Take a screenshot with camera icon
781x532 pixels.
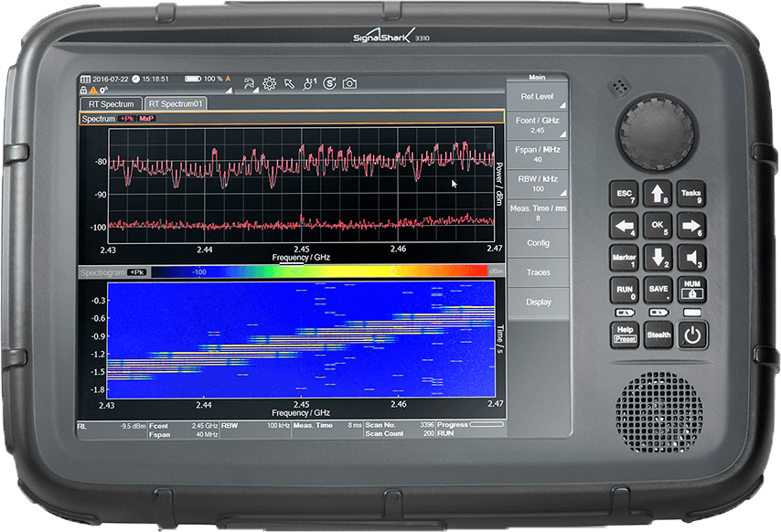349,83
